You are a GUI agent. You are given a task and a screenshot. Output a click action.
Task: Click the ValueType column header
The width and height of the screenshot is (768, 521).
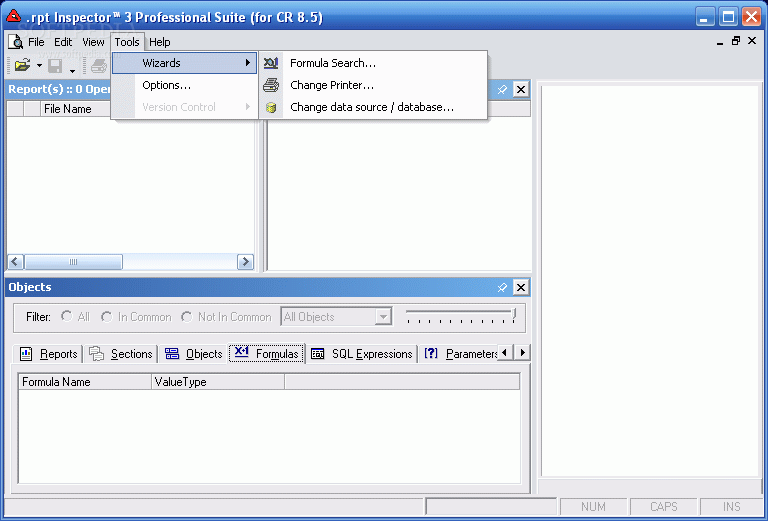click(218, 382)
